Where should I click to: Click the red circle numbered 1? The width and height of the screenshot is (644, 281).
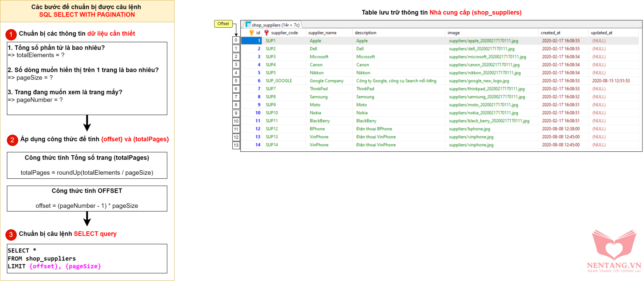pos(11,34)
